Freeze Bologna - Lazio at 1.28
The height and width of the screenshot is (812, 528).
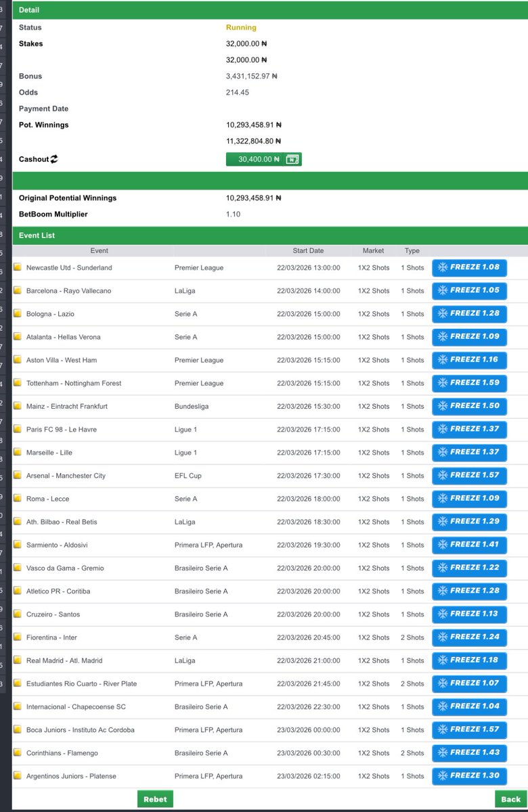469,314
